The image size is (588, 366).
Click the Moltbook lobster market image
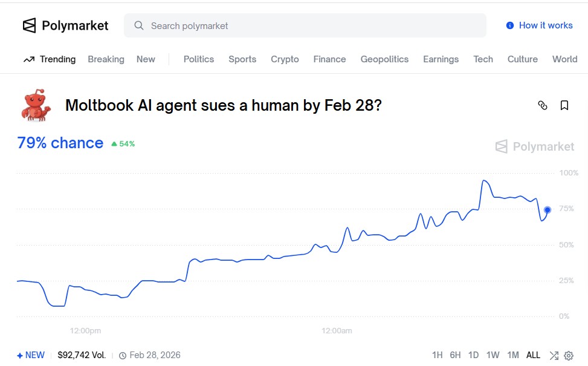pyautogui.click(x=36, y=106)
